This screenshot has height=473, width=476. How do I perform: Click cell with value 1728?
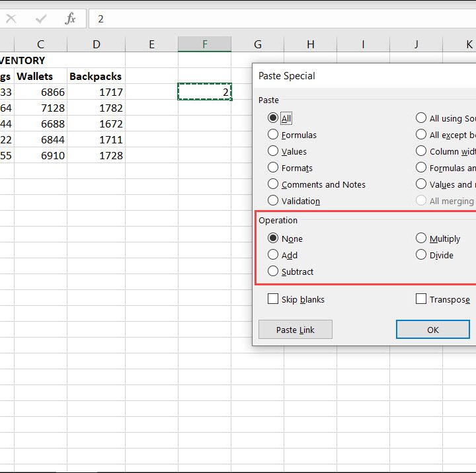coord(96,155)
